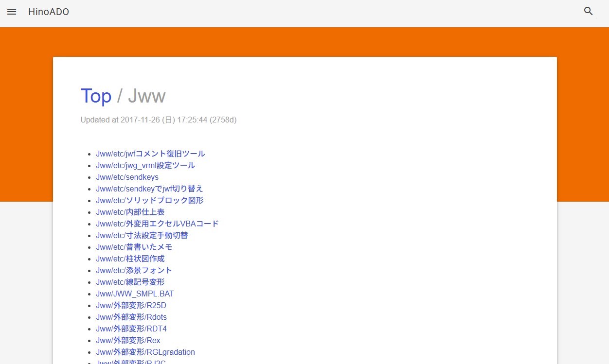This screenshot has height=364, width=609.
Task: Visit the Jww/etc/線記号変形 page
Action: (130, 282)
